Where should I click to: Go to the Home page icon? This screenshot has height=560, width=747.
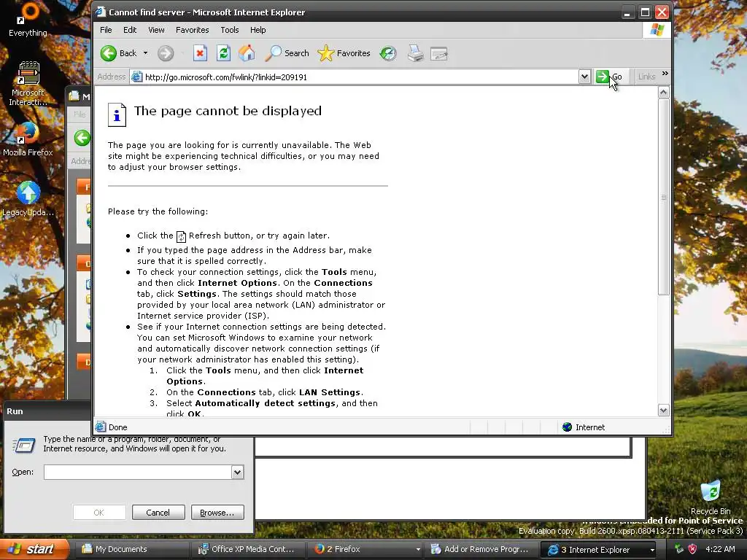[247, 53]
